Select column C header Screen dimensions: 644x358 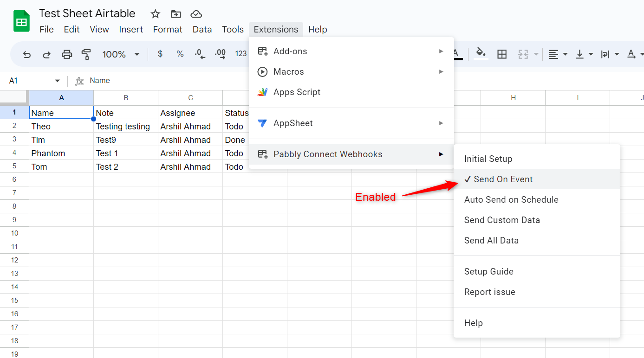pyautogui.click(x=190, y=98)
